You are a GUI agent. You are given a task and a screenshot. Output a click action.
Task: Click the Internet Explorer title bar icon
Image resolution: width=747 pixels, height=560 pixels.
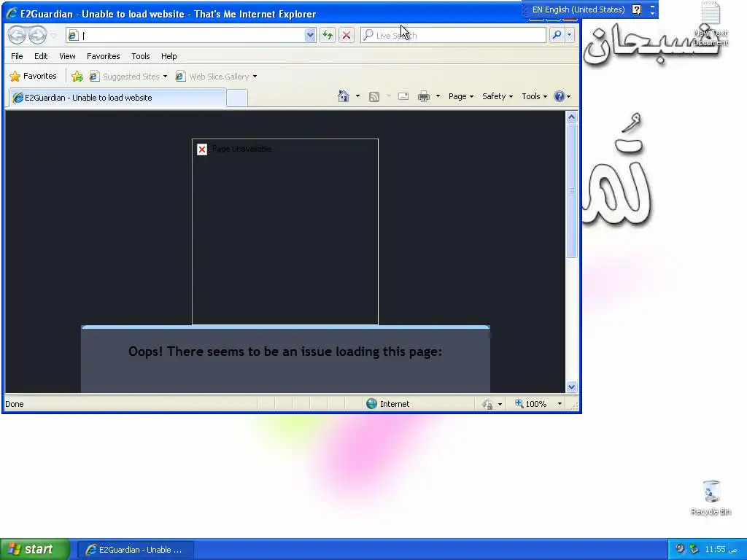12,14
